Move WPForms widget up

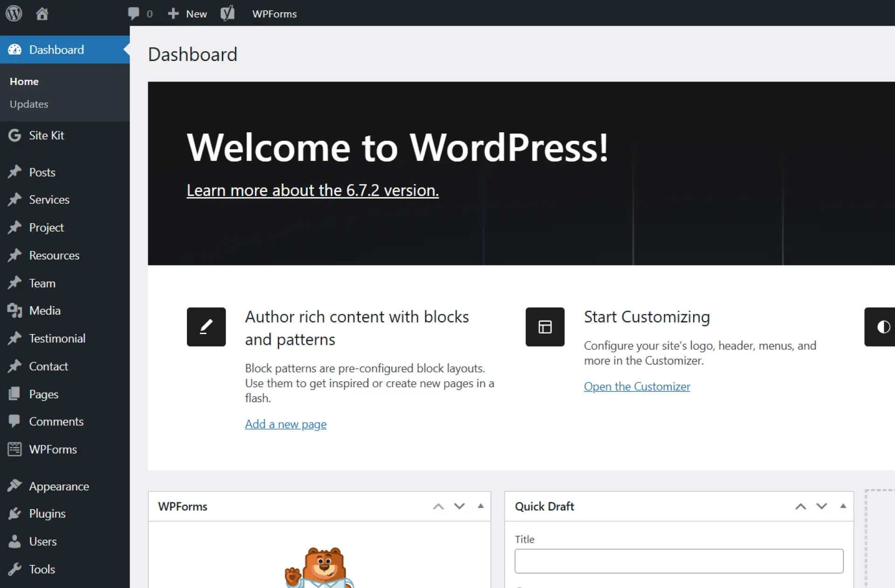coord(438,506)
